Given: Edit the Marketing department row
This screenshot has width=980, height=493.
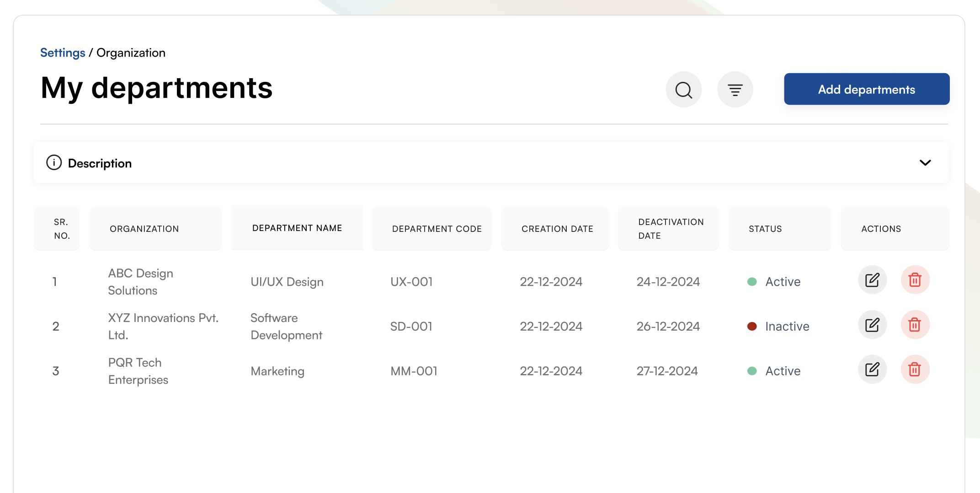Looking at the screenshot, I should click(x=872, y=370).
